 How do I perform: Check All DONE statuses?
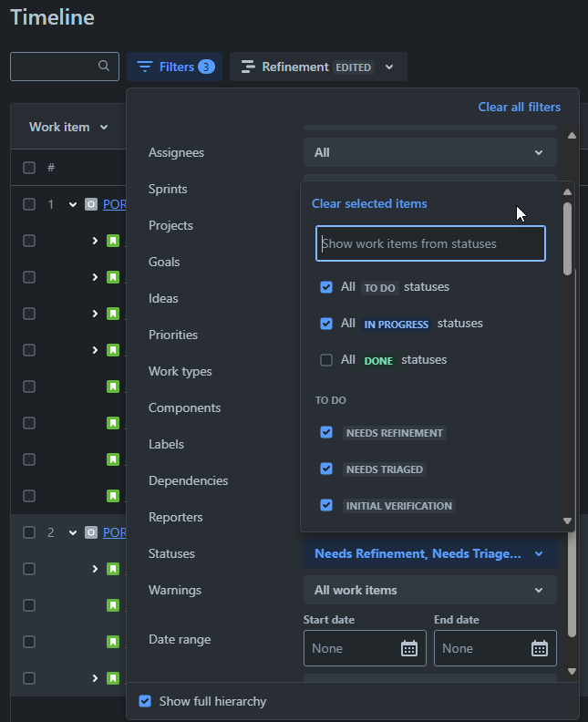pyautogui.click(x=326, y=360)
